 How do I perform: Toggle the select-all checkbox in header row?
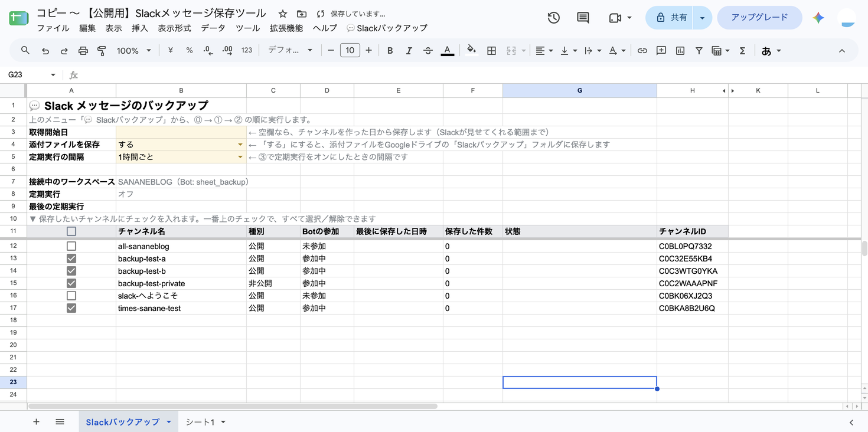(71, 231)
